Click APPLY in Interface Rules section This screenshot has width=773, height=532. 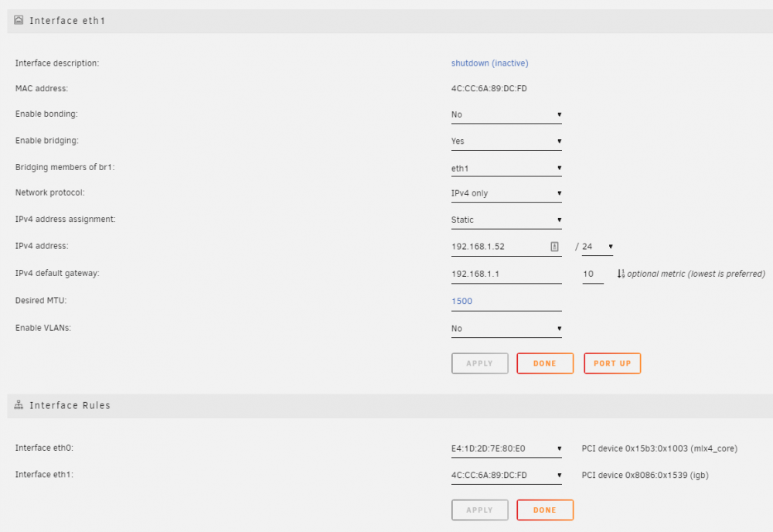480,510
